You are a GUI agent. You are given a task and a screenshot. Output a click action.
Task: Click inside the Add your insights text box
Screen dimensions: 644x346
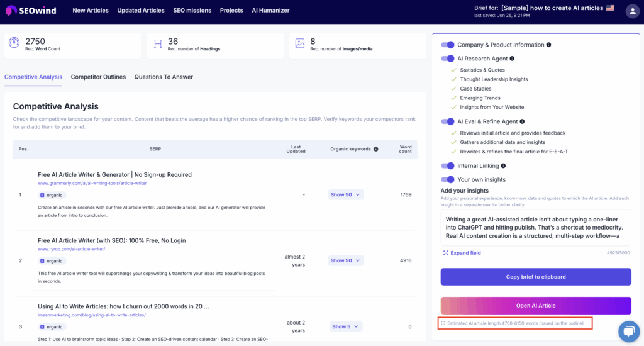[536, 228]
